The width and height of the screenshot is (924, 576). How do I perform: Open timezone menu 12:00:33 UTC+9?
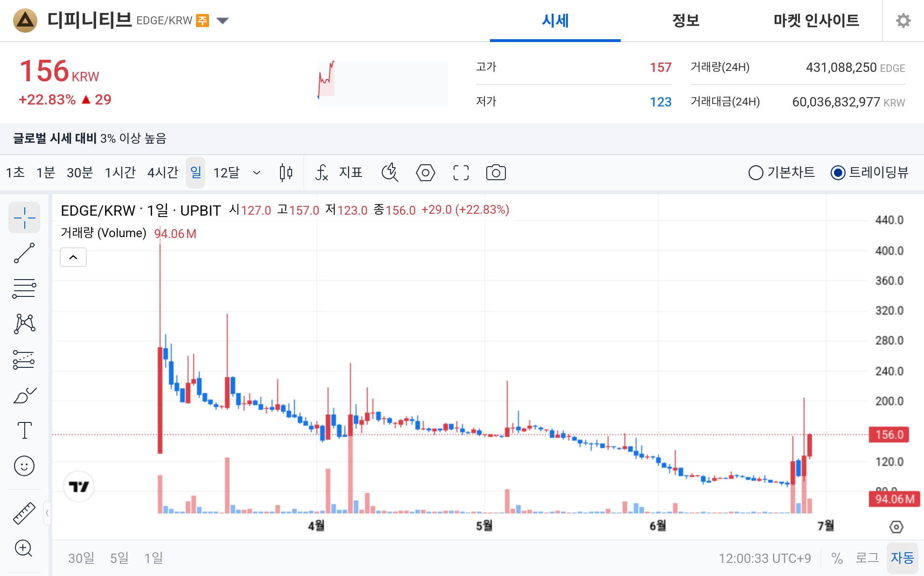764,558
